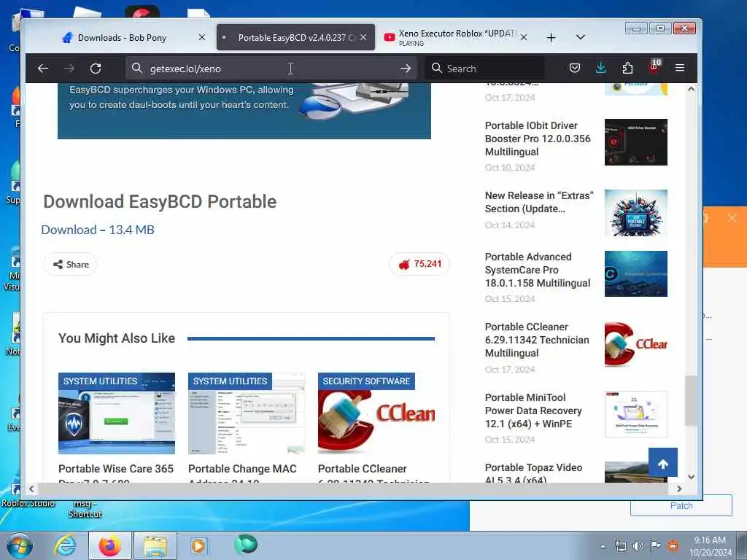The width and height of the screenshot is (747, 560).
Task: Open the Firefox hamburger menu
Action: click(680, 68)
